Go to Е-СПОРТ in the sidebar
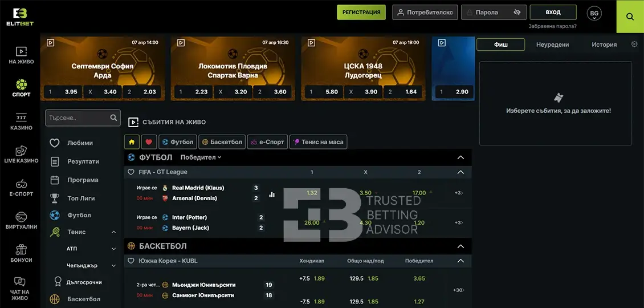 point(21,188)
